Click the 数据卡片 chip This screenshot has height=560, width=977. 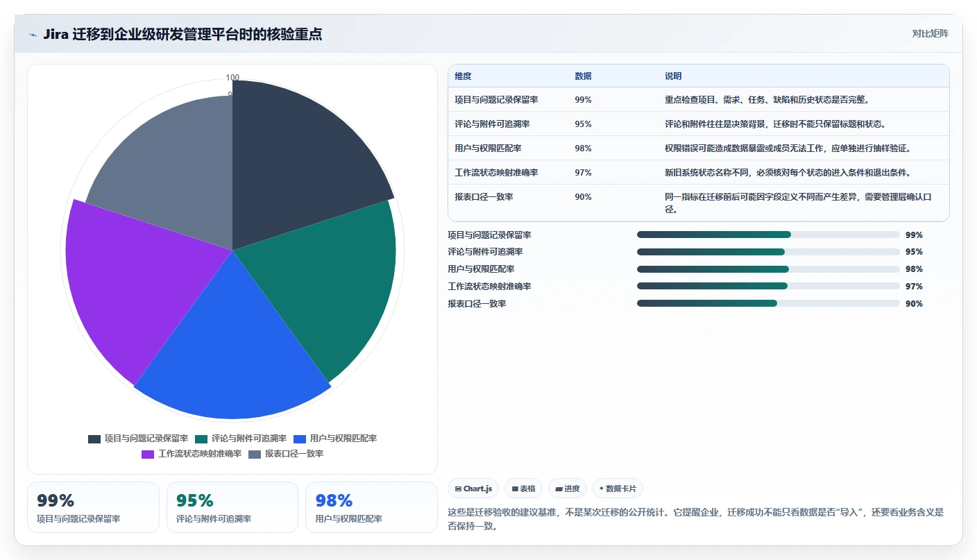pos(618,489)
